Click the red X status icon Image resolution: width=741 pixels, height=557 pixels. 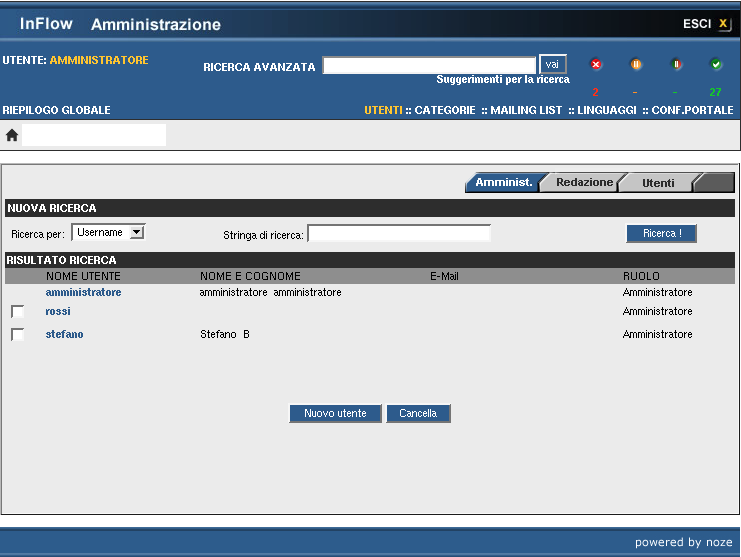coord(596,65)
